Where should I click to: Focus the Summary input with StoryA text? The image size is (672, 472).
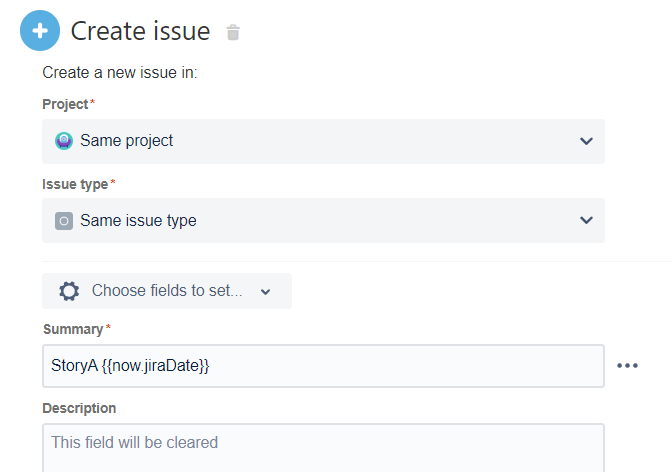tap(322, 366)
